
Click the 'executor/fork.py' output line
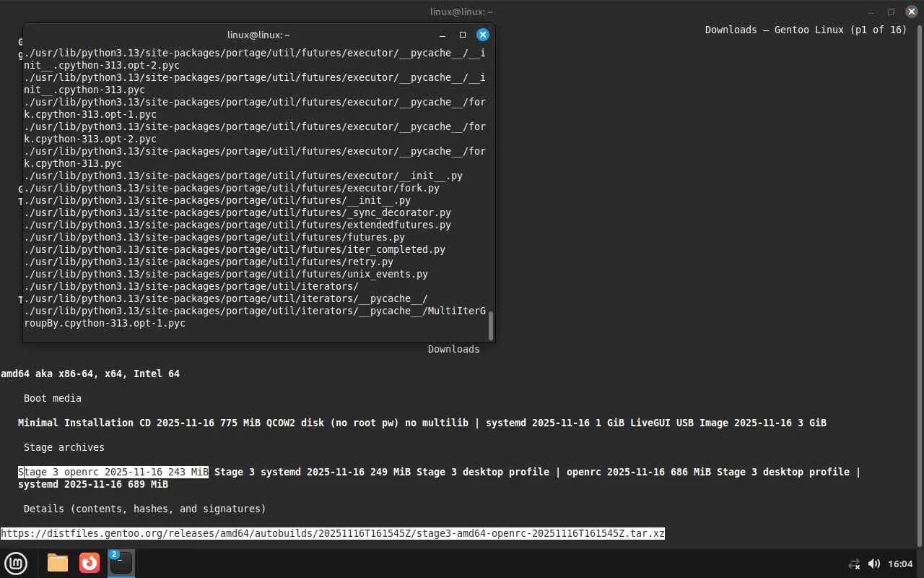tap(232, 188)
